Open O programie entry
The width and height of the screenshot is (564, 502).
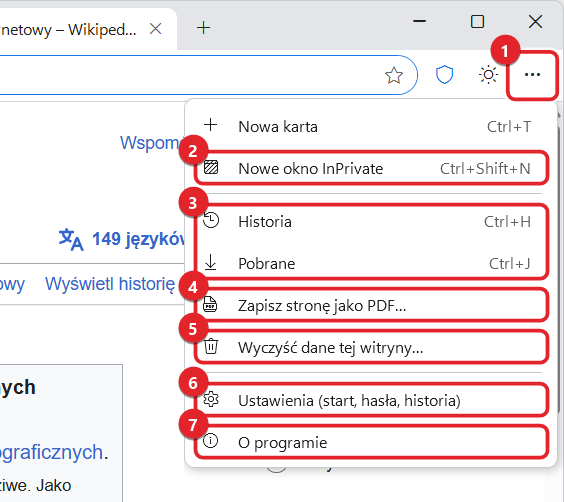coord(371,442)
